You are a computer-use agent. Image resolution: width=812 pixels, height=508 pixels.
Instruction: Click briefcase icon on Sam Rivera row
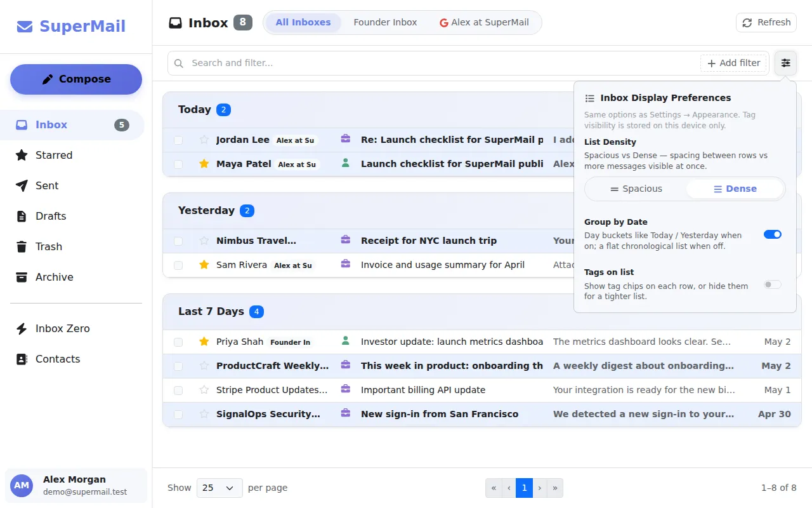(346, 264)
